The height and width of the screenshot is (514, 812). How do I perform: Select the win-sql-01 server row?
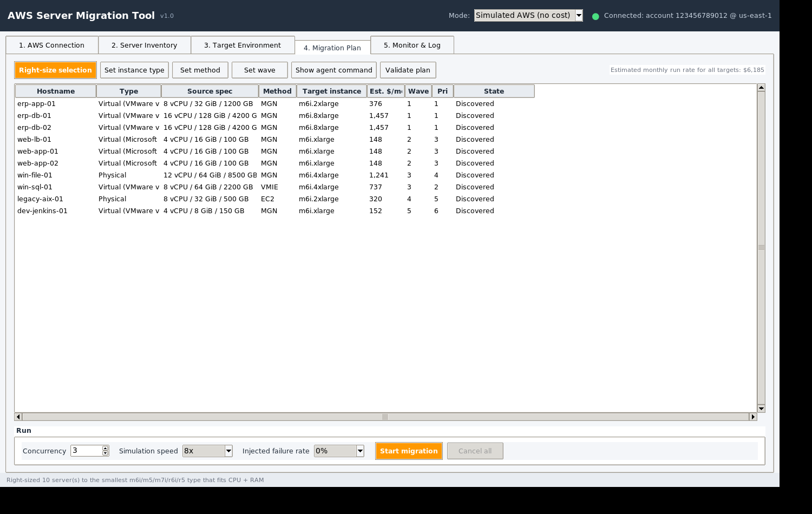(x=274, y=187)
